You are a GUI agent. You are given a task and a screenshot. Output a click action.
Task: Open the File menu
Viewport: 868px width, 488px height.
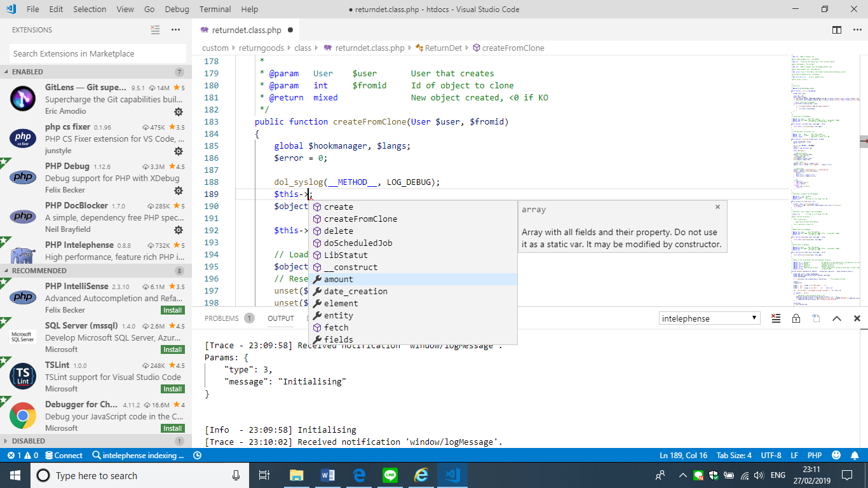pyautogui.click(x=33, y=9)
